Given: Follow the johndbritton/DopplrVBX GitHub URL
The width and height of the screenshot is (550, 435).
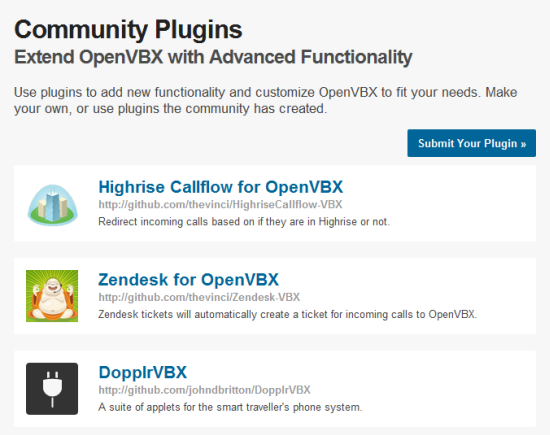Looking at the screenshot, I should (x=204, y=390).
